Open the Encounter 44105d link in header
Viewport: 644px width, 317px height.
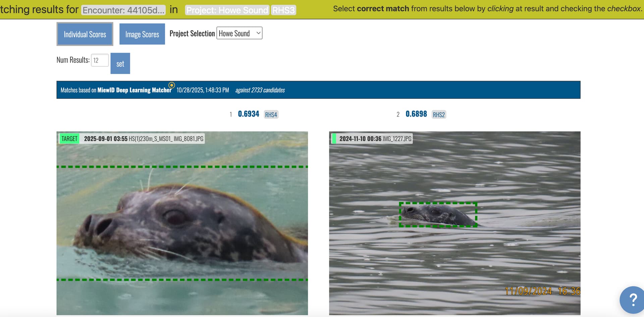pos(123,10)
